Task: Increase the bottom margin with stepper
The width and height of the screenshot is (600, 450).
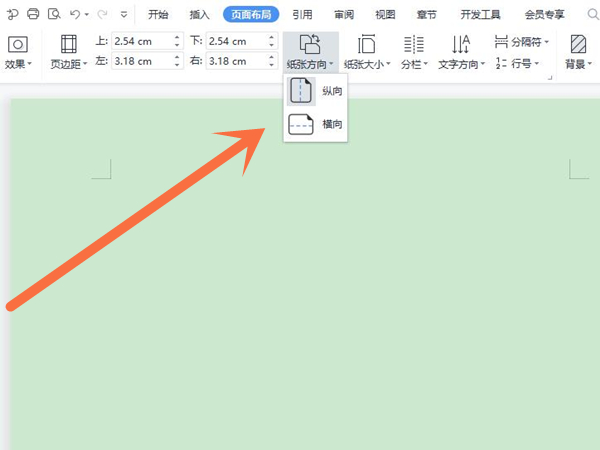Action: point(271,37)
